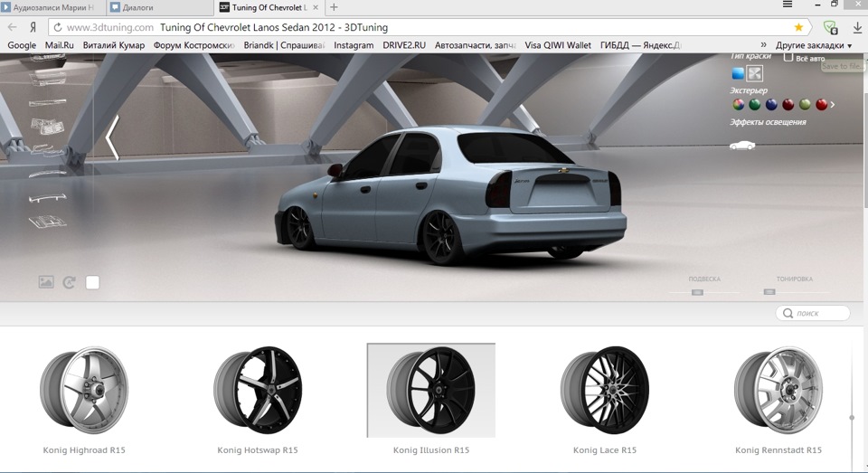This screenshot has width=868, height=473.
Task: Select the rear spoiler wing category icon
Action: coord(48,198)
